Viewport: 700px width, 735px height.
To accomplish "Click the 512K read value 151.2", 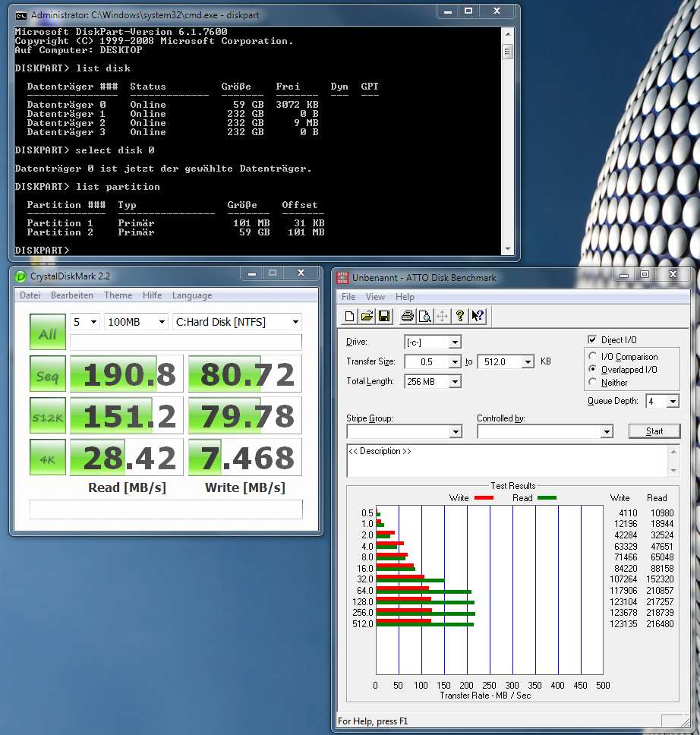I will 127,415.
